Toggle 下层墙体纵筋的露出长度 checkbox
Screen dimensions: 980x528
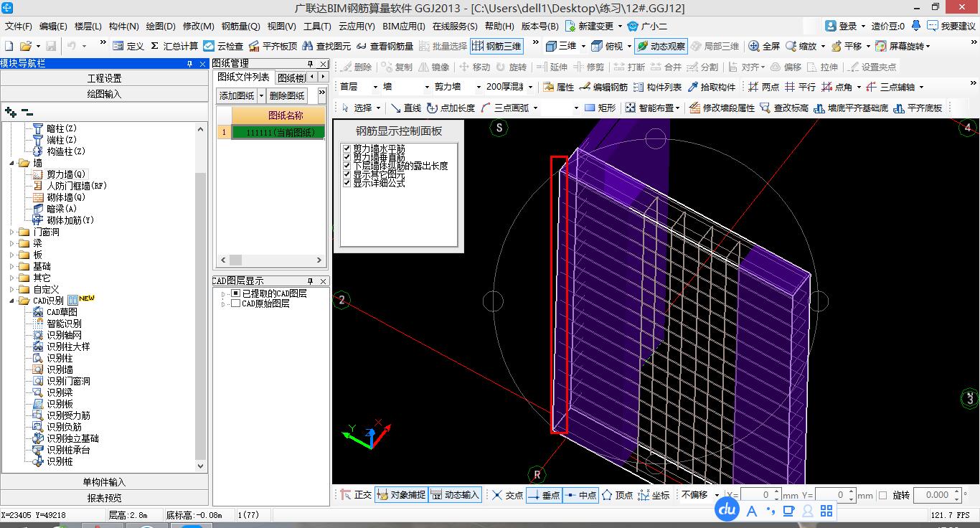click(347, 166)
